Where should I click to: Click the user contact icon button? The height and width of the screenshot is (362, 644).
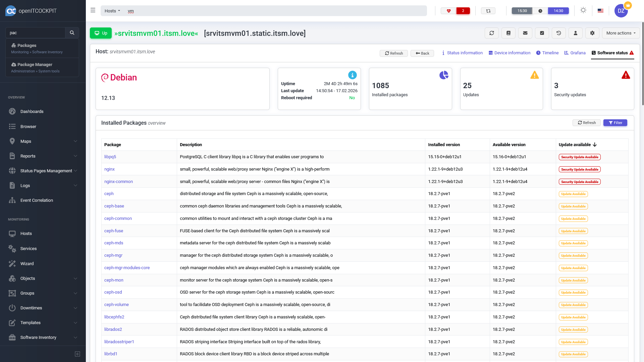tap(575, 33)
